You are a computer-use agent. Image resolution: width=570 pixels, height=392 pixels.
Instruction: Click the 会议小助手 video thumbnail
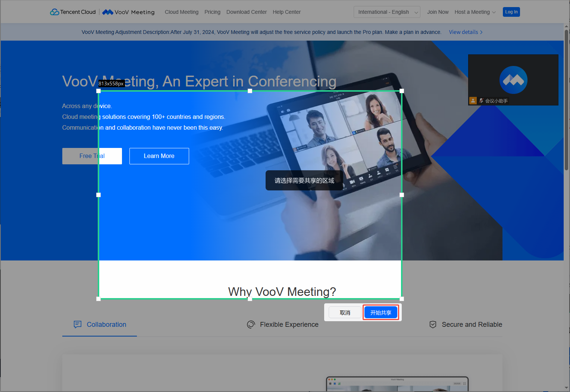pyautogui.click(x=513, y=80)
